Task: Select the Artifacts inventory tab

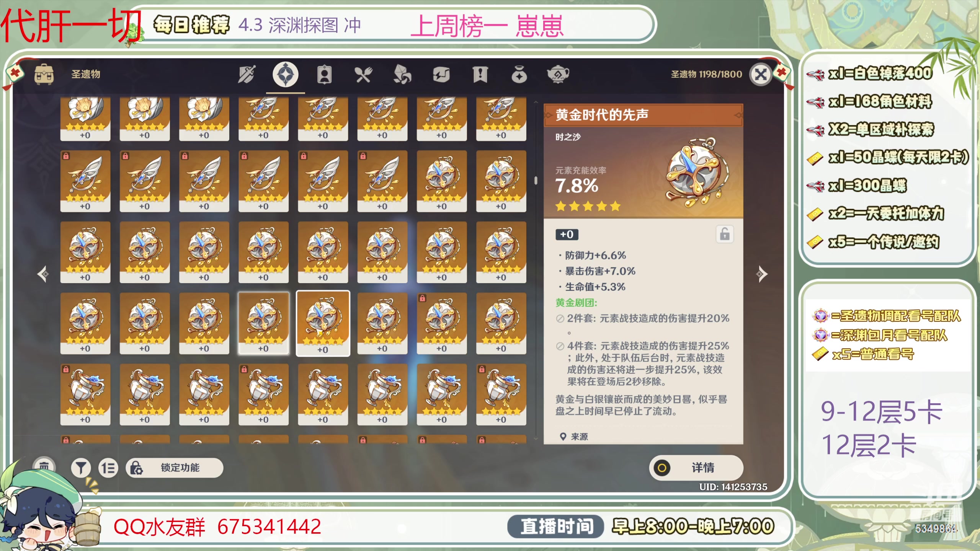Action: tap(286, 74)
